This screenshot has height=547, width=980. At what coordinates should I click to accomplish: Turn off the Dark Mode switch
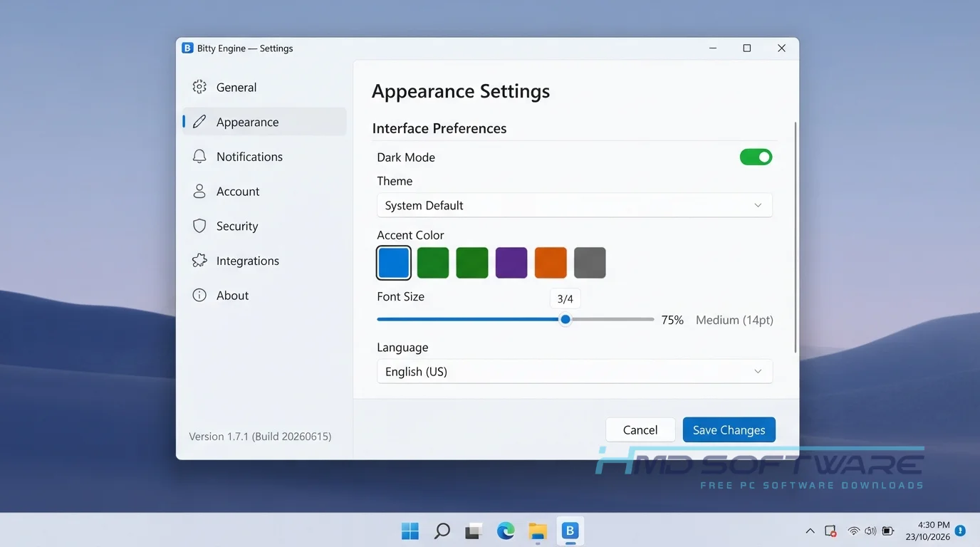756,157
